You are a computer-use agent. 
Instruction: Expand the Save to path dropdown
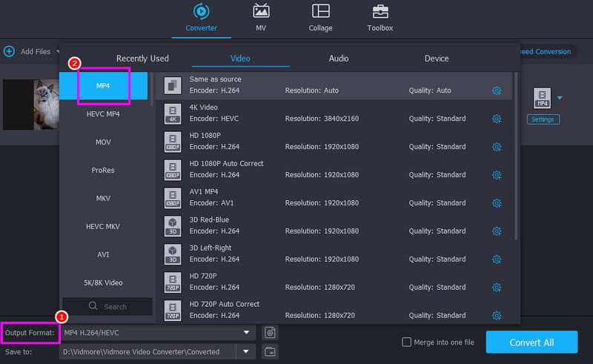(x=247, y=351)
